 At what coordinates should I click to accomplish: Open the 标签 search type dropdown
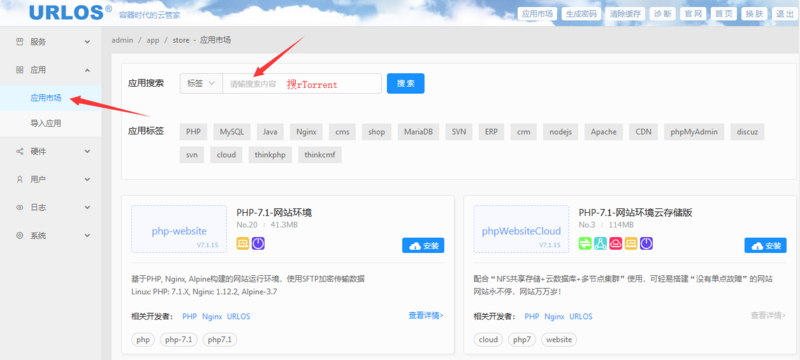tap(201, 84)
